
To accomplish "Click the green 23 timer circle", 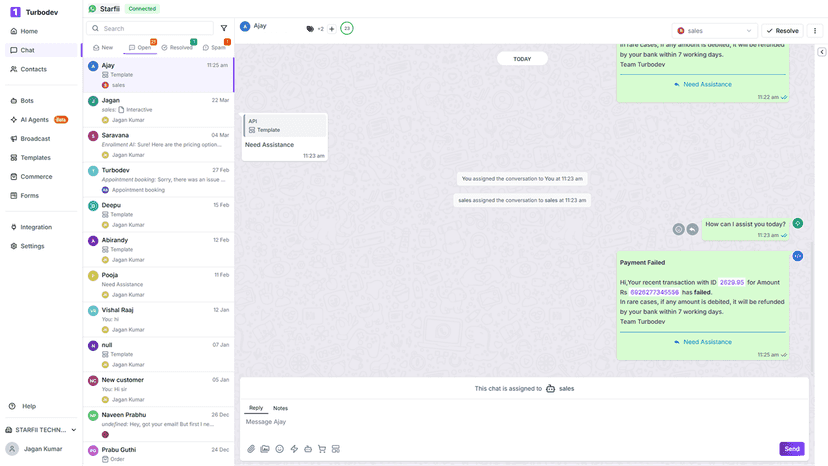I will coord(347,29).
